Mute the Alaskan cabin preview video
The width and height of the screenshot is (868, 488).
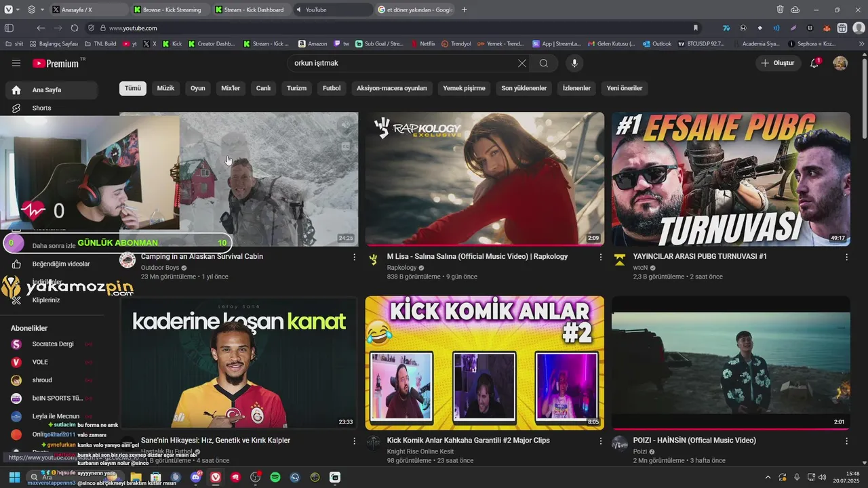coord(346,125)
